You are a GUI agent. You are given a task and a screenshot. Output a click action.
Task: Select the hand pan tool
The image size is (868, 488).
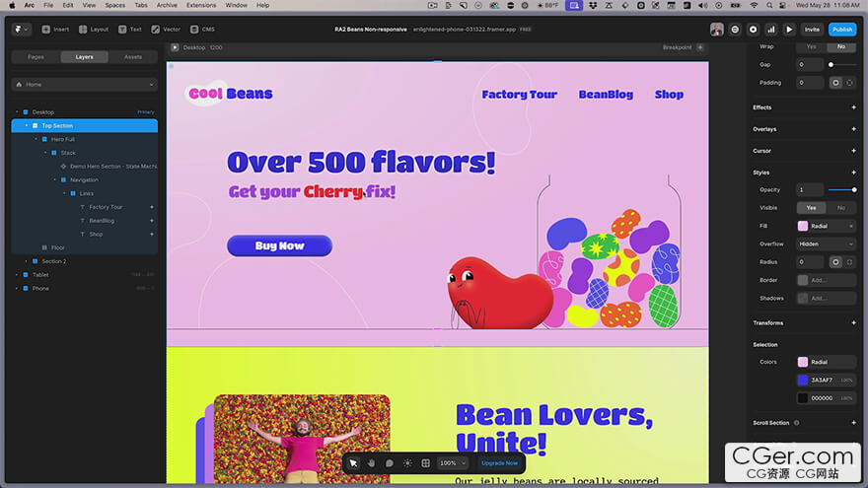[371, 462]
